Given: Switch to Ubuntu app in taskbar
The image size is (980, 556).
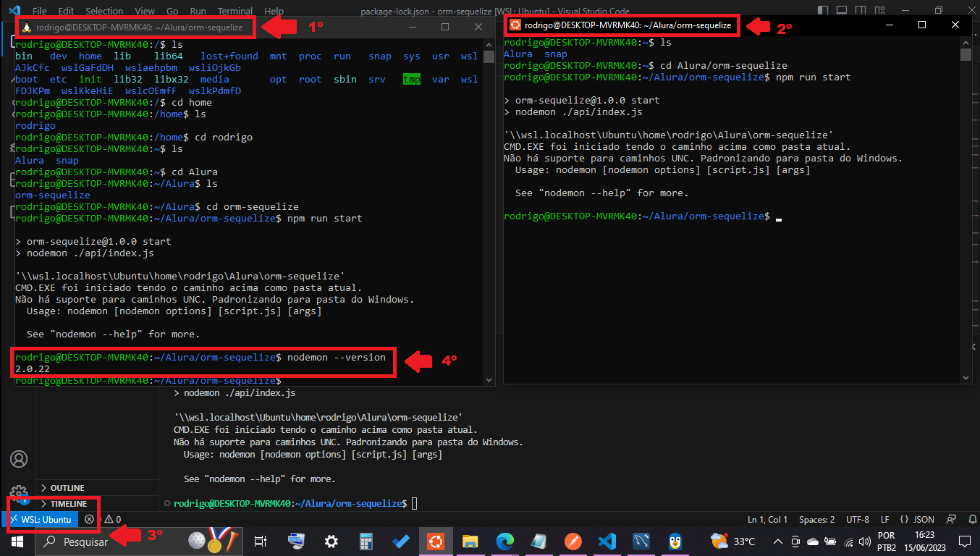Looking at the screenshot, I should [x=436, y=541].
